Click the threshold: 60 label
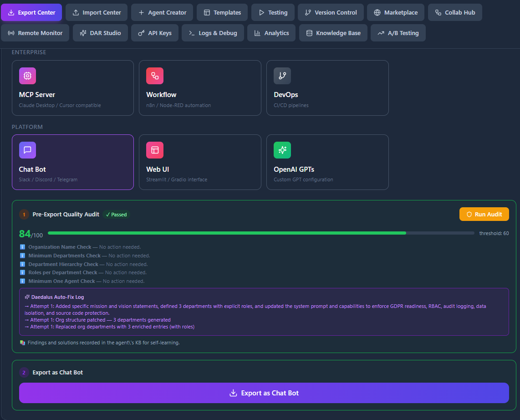Screen dimensions: 520x420 point(494,233)
